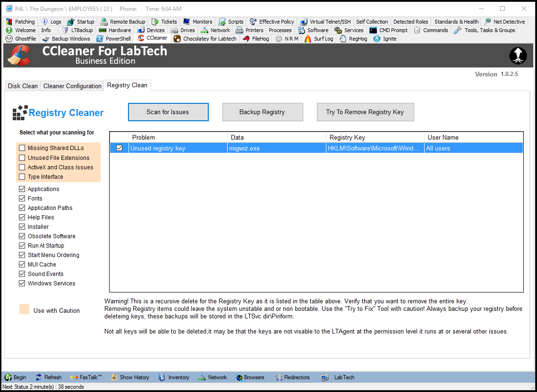Click the Network tab icon in top tabs
Screen dimensions: 537x392
click(x=205, y=30)
